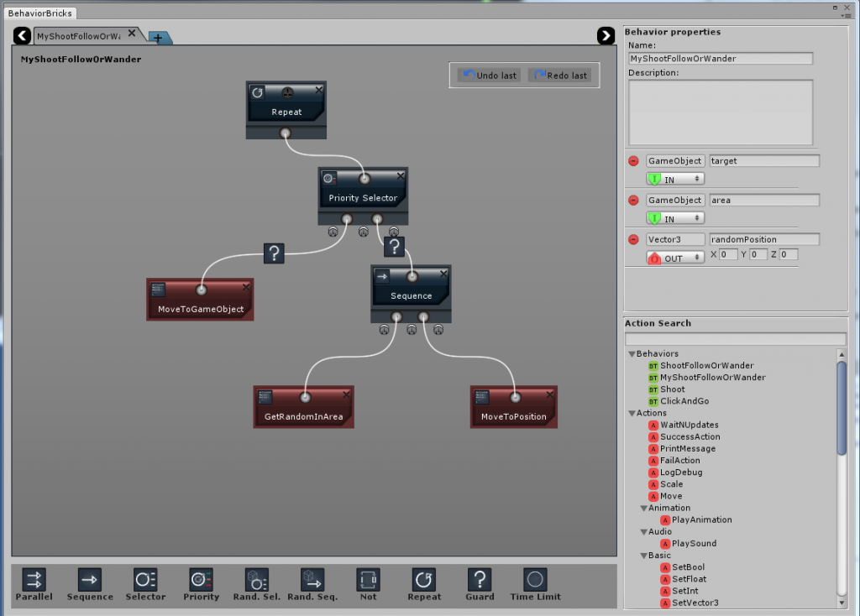Click the Action Search text field
This screenshot has height=616, width=860.
pyautogui.click(x=736, y=339)
